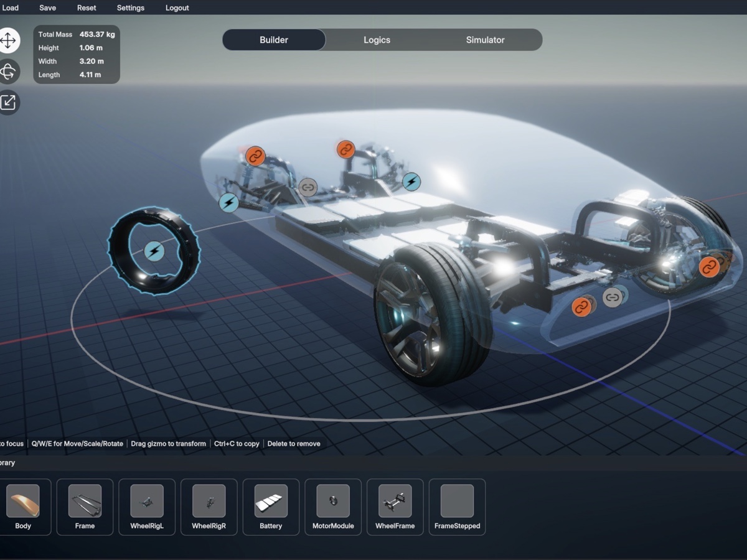Add a Battery from the library
This screenshot has height=560, width=747.
pos(271,507)
